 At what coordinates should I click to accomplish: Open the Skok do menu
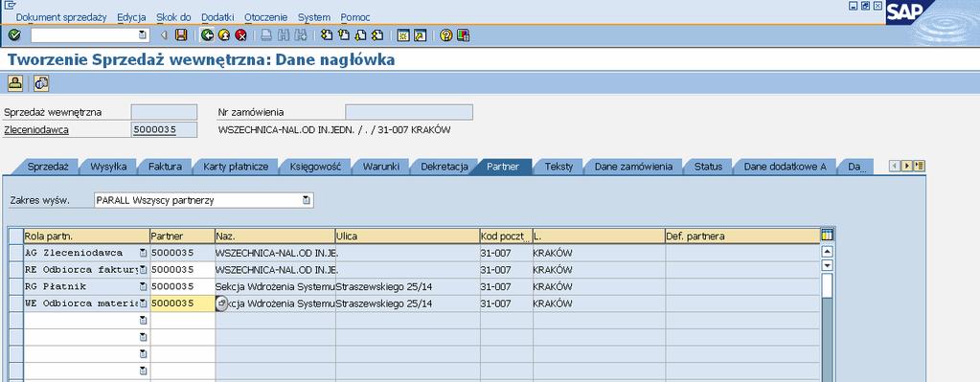tap(173, 17)
